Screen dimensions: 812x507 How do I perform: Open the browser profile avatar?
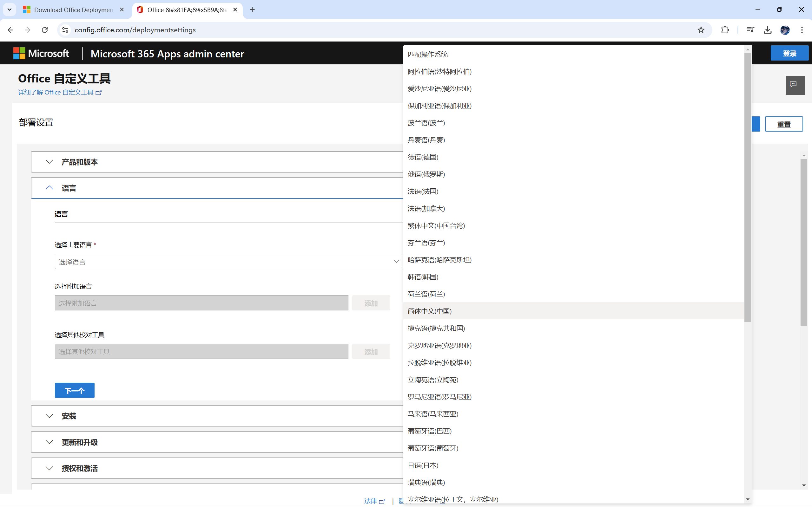coord(785,30)
